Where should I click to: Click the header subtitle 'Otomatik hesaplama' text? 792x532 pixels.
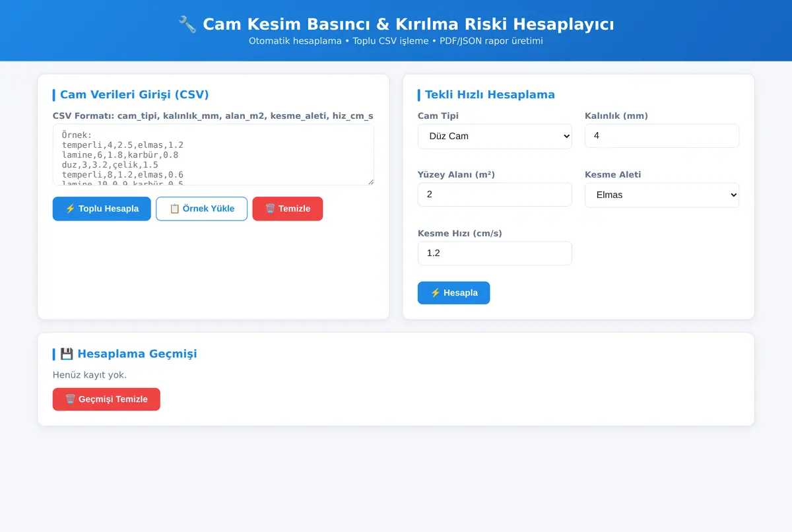(x=295, y=41)
